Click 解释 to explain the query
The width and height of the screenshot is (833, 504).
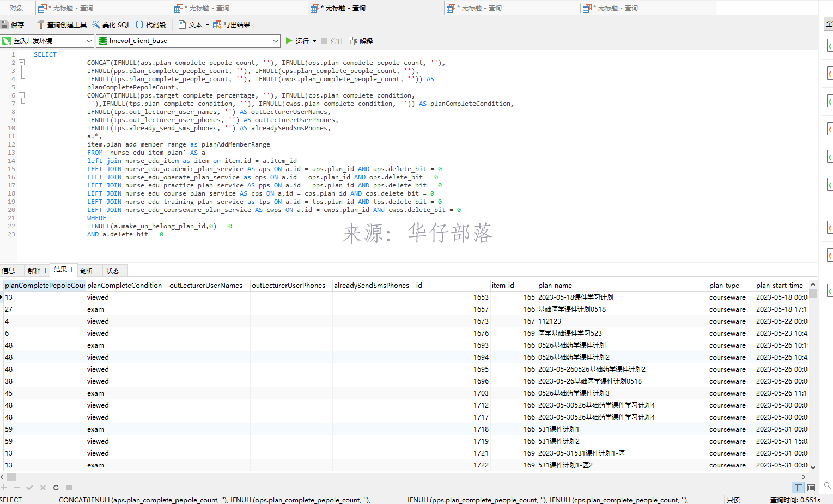pyautogui.click(x=361, y=41)
